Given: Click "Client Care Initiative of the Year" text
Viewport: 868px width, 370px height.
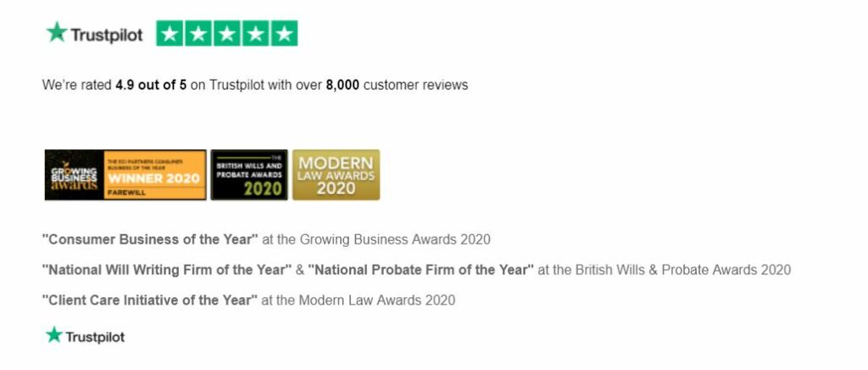Looking at the screenshot, I should [150, 300].
